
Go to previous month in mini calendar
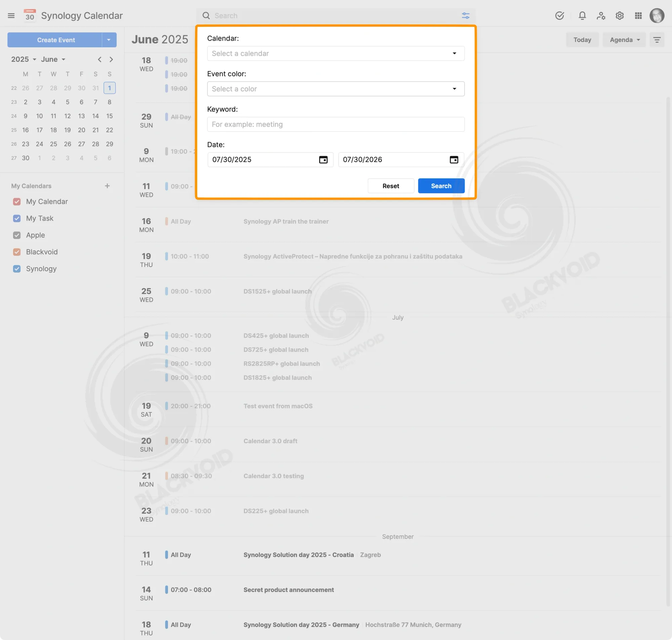click(100, 59)
